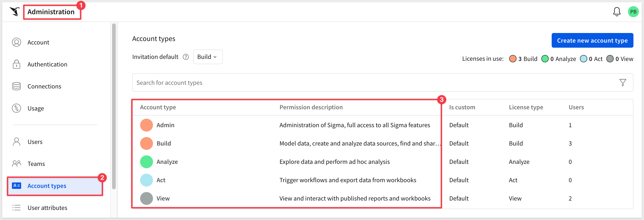Click the Usage icon in sidebar
This screenshot has width=644, height=220.
(x=17, y=108)
